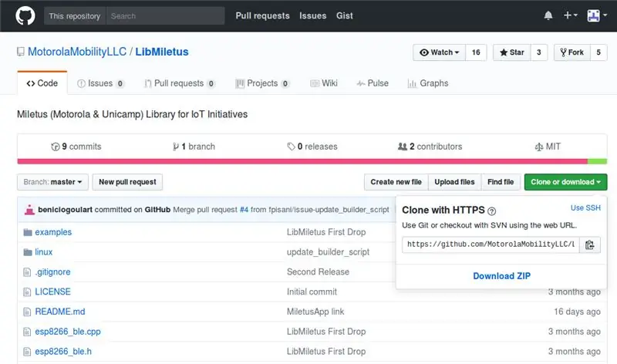The image size is (617, 364).
Task: Expand the Watch dropdown button
Action: coord(439,52)
